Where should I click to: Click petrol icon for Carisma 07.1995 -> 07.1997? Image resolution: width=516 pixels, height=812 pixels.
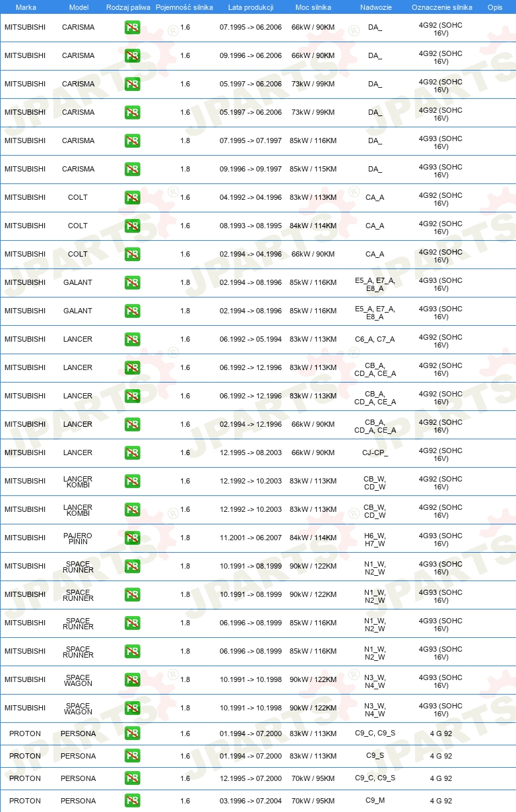point(132,141)
